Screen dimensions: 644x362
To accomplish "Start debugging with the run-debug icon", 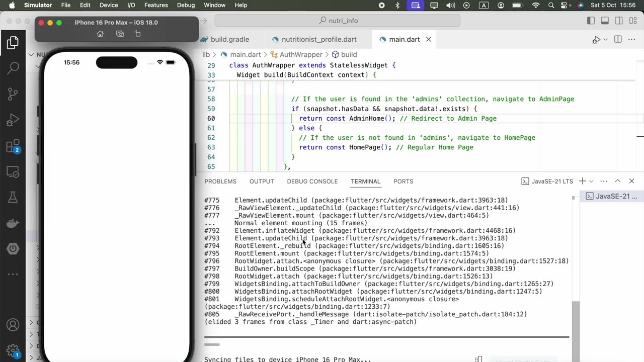I will [x=596, y=39].
